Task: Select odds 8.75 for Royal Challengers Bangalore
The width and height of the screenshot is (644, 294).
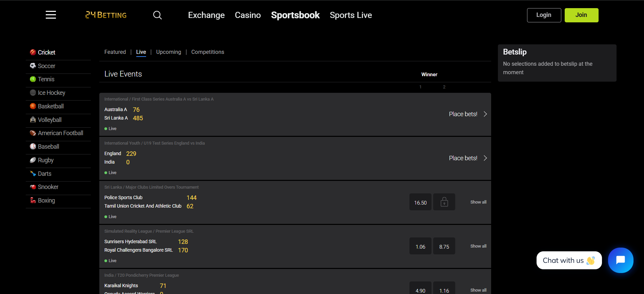Action: pyautogui.click(x=444, y=246)
